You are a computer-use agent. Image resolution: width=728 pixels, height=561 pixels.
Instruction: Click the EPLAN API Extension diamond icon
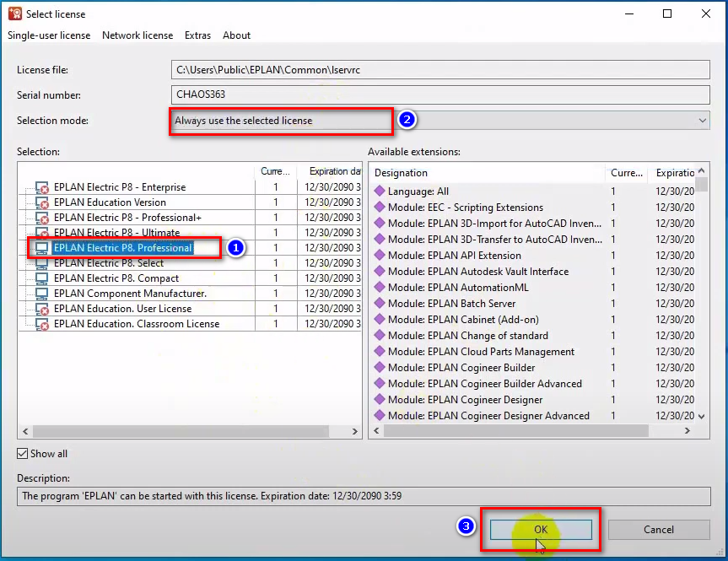(x=380, y=255)
